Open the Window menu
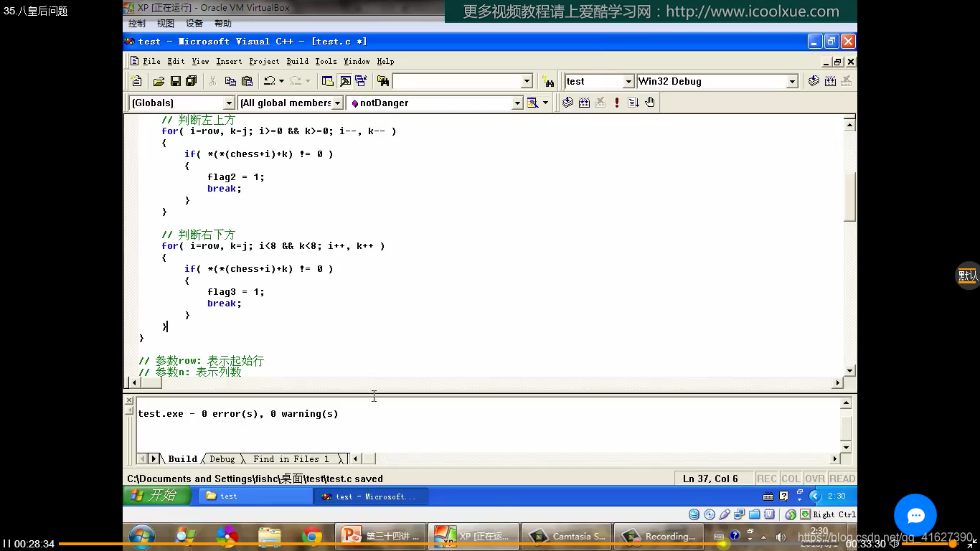 tap(357, 61)
